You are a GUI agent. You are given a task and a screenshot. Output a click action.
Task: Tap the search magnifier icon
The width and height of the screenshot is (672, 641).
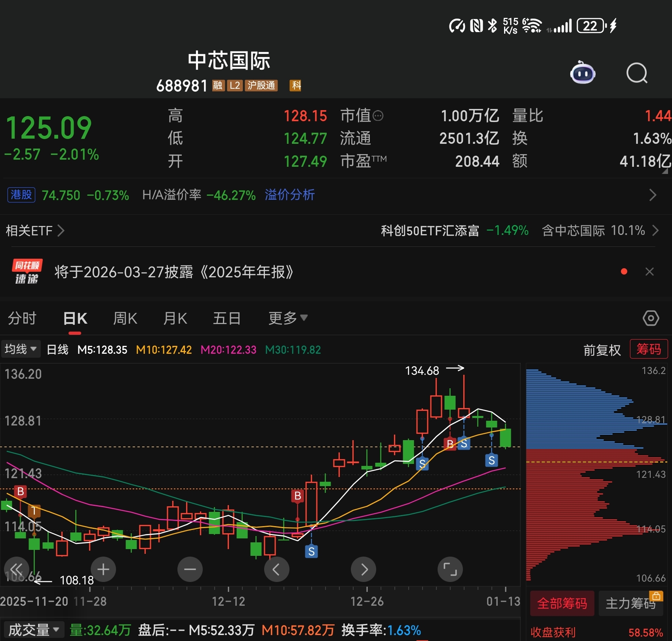point(637,73)
